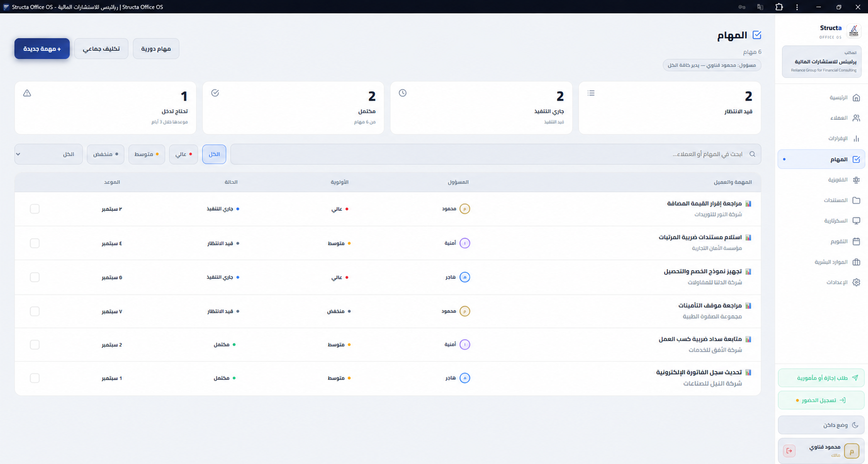Check the box for تحديث سجل الفاتورة الإلكترونية

pyautogui.click(x=34, y=378)
